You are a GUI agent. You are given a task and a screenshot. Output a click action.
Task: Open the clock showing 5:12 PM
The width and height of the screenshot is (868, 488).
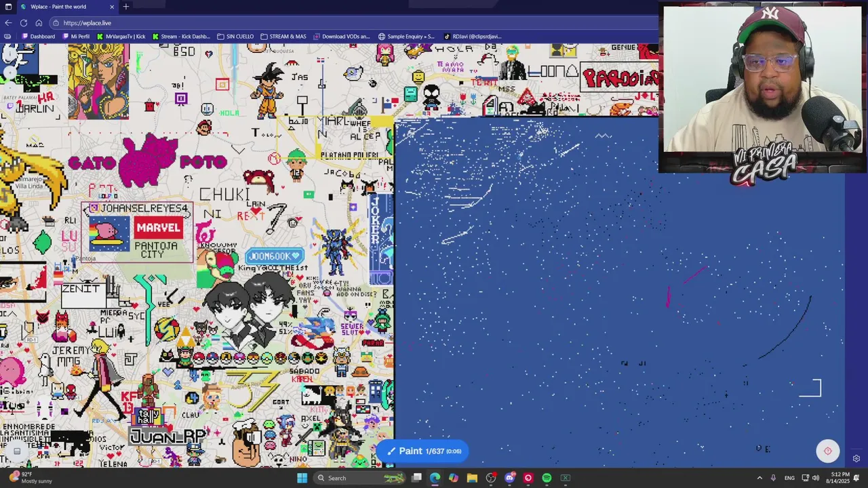(840, 478)
